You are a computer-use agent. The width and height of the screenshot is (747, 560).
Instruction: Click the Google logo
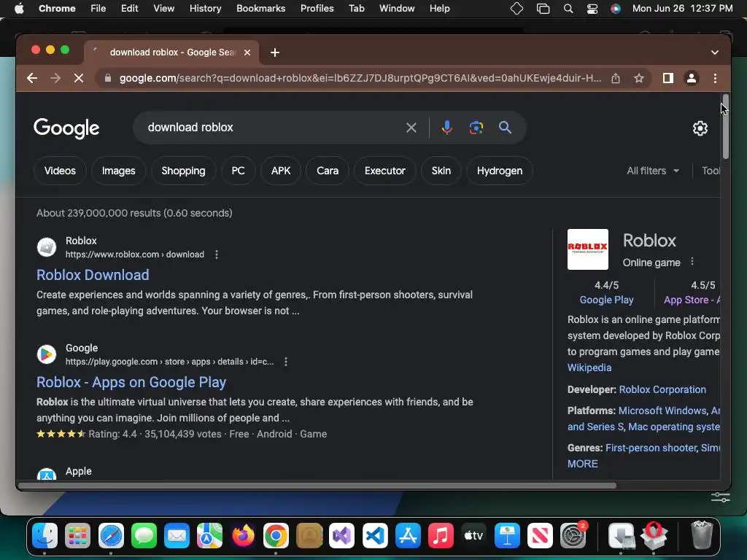[x=66, y=128]
